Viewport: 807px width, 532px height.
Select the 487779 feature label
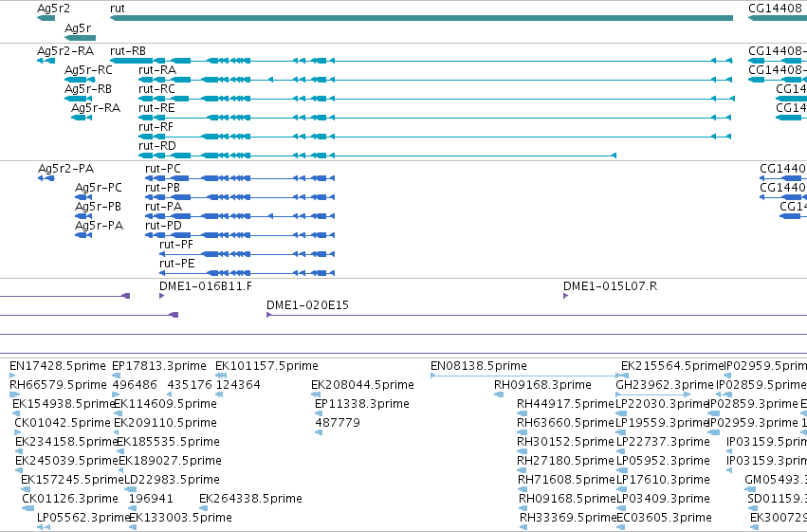337,424
